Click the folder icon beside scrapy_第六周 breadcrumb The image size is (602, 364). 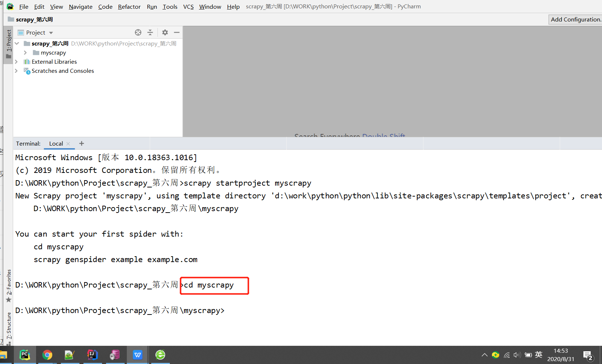pos(12,19)
